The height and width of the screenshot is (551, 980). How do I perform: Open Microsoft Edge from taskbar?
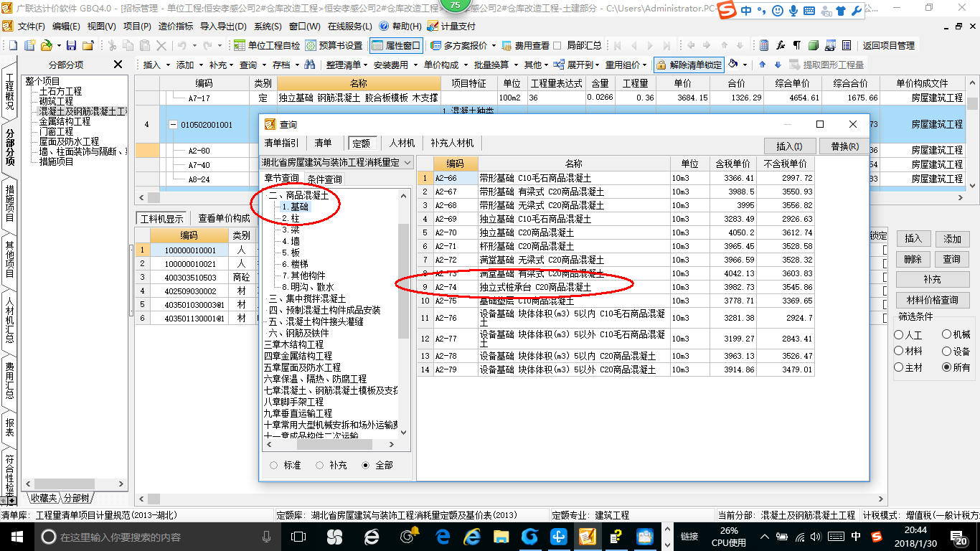tap(443, 536)
